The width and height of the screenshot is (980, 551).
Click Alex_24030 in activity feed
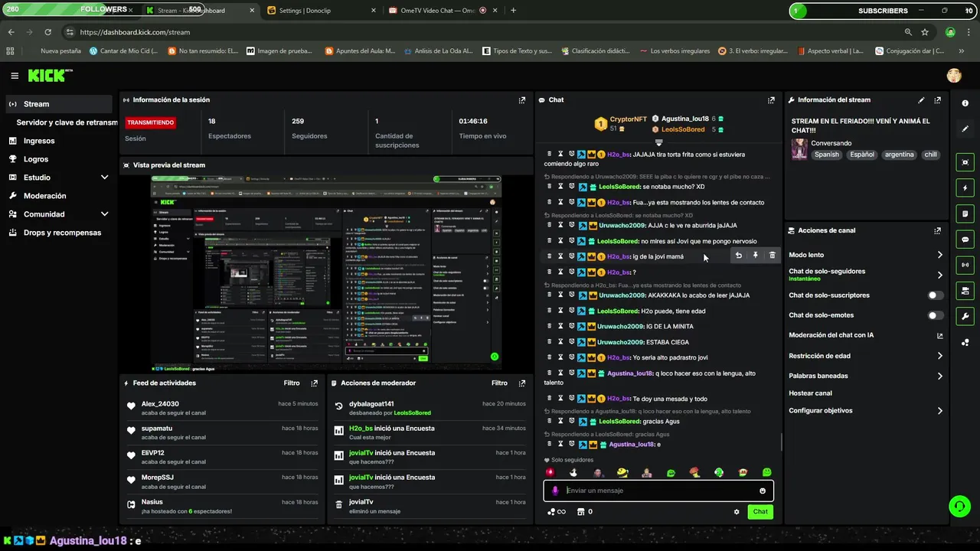point(160,404)
